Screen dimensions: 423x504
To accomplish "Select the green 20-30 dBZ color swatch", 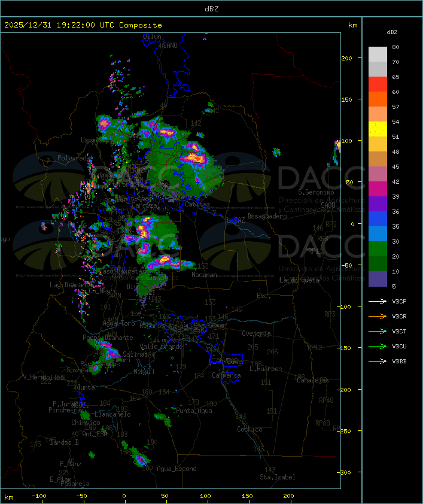I will point(378,249).
